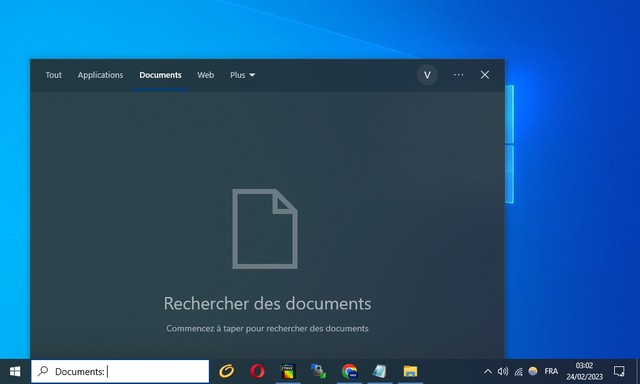Open the notepad-style taskbar app
This screenshot has height=384, width=640.
coord(380,371)
